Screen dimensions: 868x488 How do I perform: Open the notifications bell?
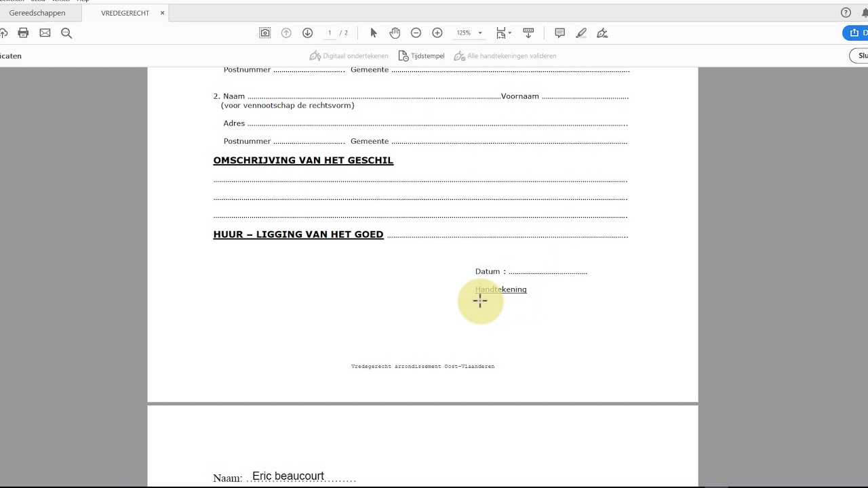coord(865,13)
